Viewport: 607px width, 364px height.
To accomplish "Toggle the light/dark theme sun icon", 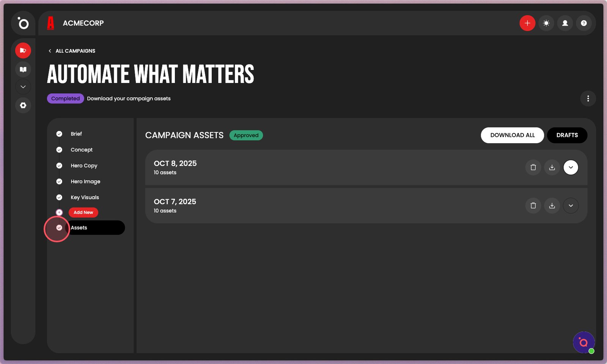I will (546, 23).
